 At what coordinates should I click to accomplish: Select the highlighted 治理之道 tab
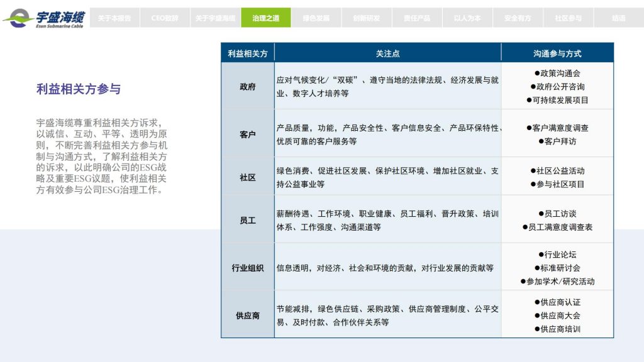[x=266, y=18]
